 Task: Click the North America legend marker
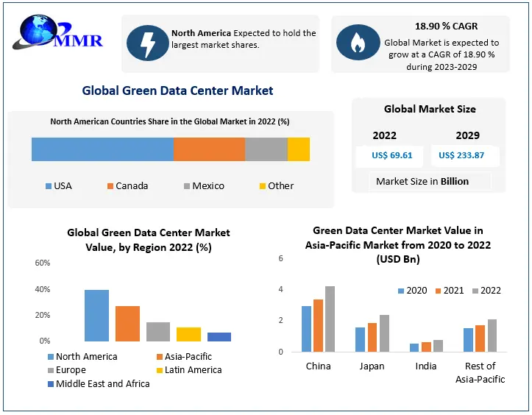pyautogui.click(x=50, y=357)
